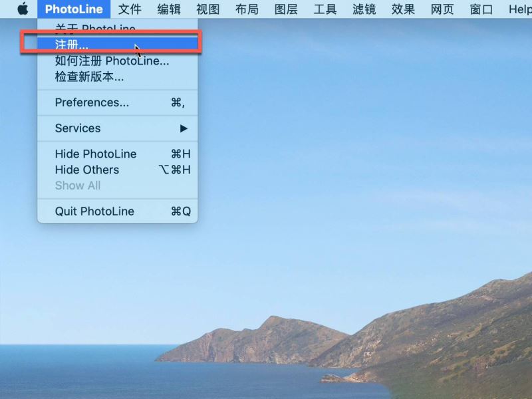Viewport: 532px width, 399px height.
Task: Open the Help menu
Action: [x=520, y=9]
